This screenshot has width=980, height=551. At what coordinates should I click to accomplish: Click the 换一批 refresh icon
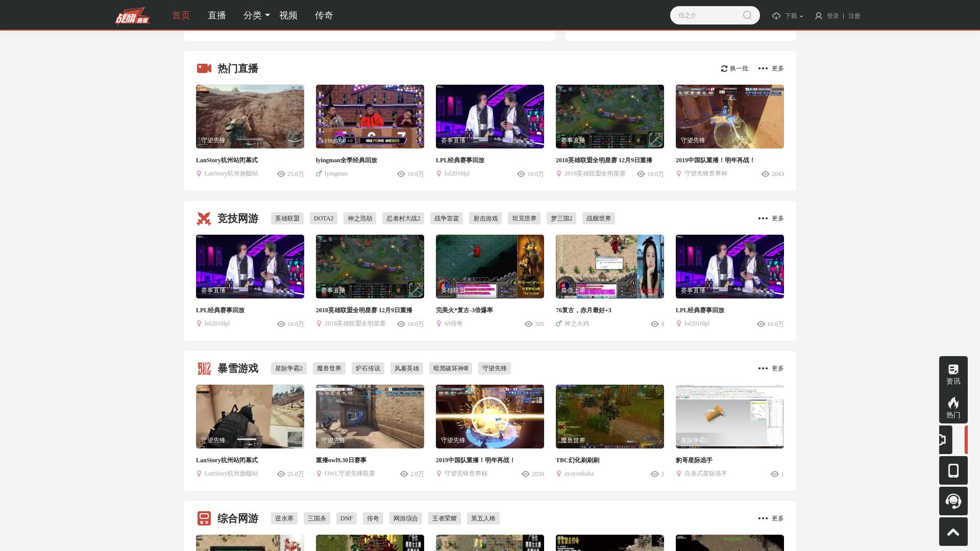click(x=724, y=68)
